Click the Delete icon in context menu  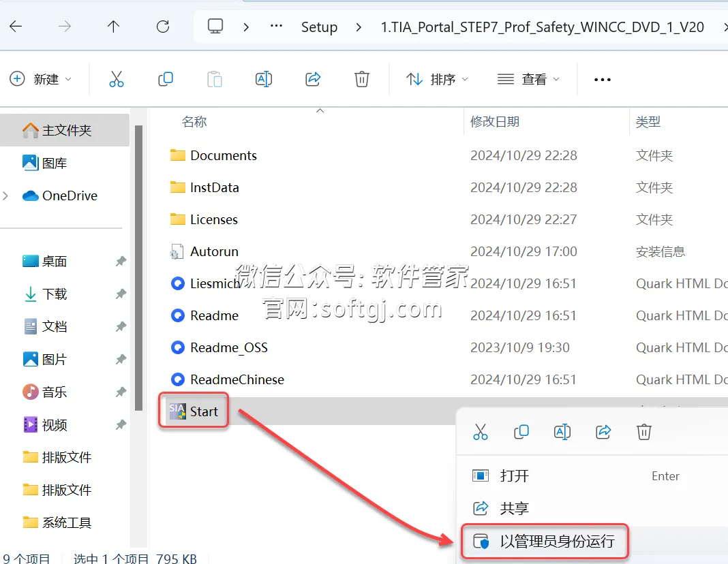(x=644, y=432)
